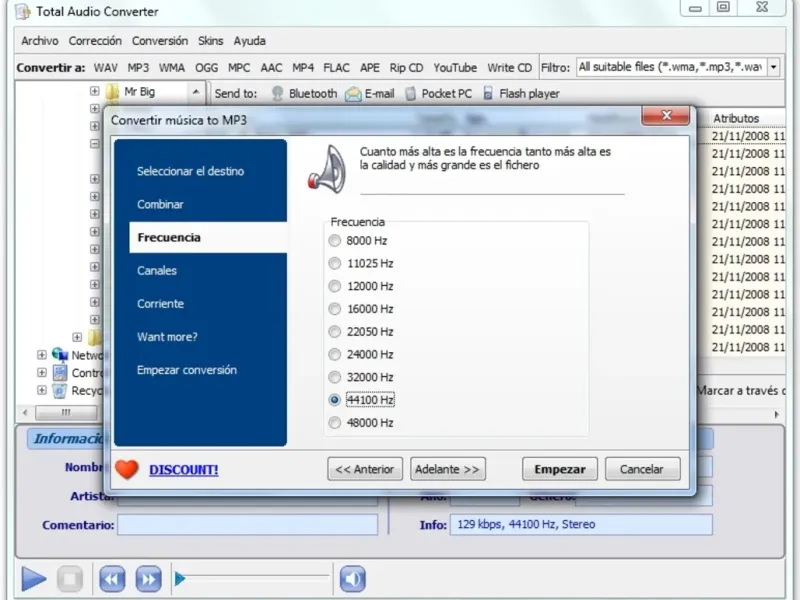Open the Corrección menu
Image resolution: width=800 pixels, height=600 pixels.
[x=95, y=41]
